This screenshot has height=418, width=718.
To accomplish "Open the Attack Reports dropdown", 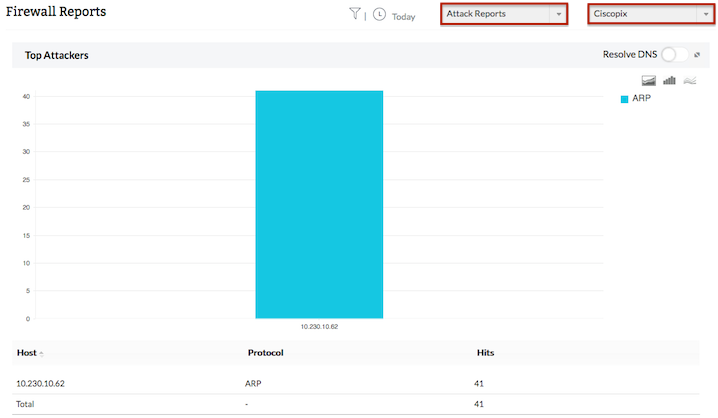I will (x=504, y=14).
